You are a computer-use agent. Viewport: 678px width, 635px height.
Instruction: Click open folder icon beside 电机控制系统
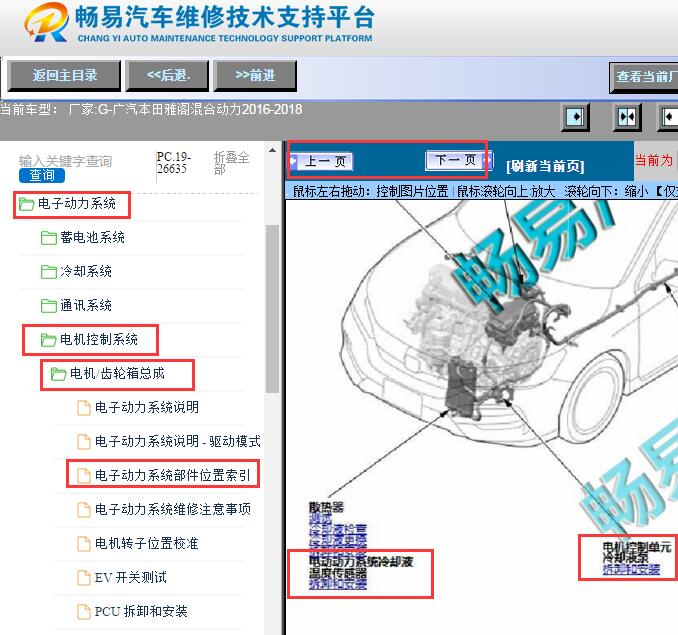pyautogui.click(x=48, y=340)
